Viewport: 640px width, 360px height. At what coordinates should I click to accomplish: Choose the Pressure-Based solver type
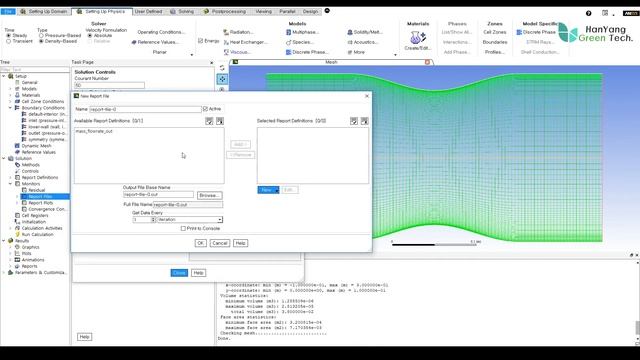[x=41, y=36]
